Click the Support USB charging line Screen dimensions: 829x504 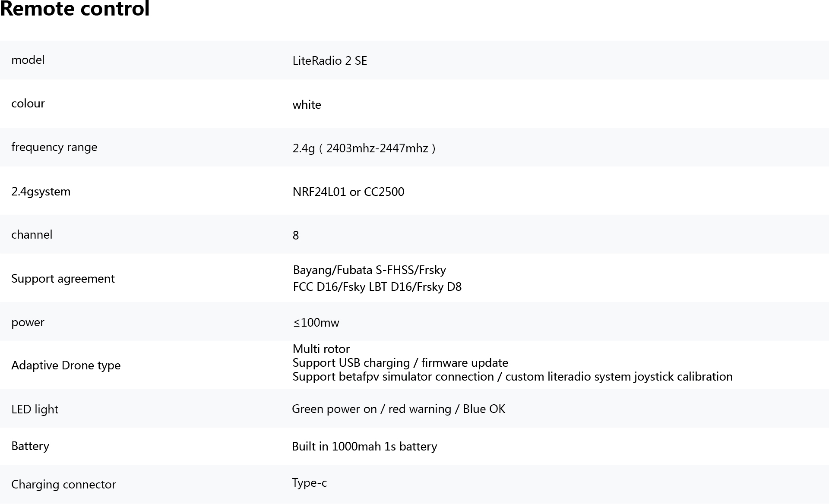point(400,363)
